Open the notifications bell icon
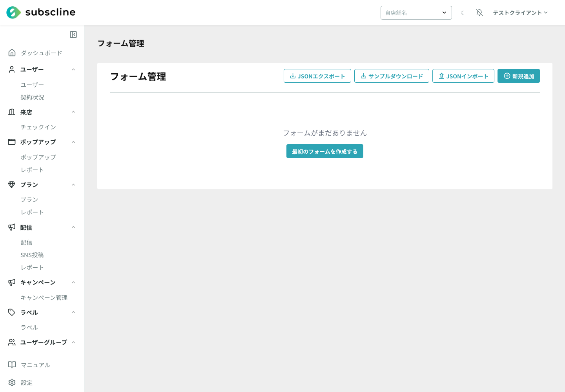The width and height of the screenshot is (565, 392). [479, 13]
